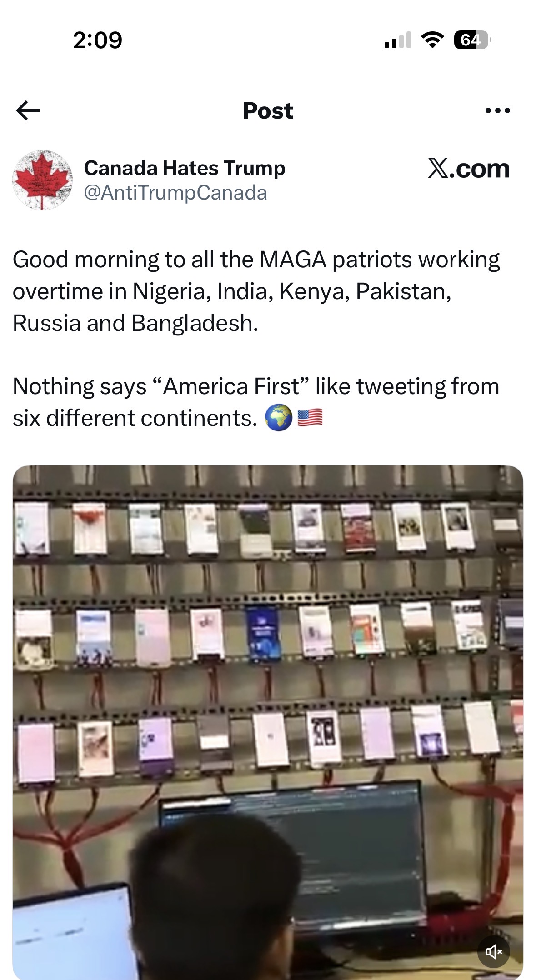Tap the battery indicator in status bar
536x980 pixels.
[472, 40]
